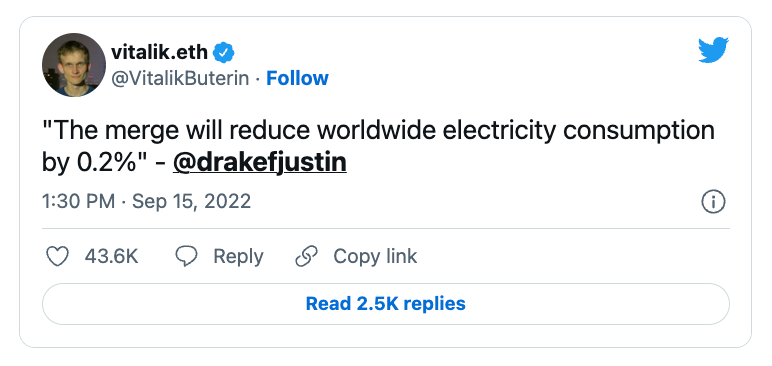772x366 pixels.
Task: Click the reply speech bubble icon
Action: pos(187,257)
